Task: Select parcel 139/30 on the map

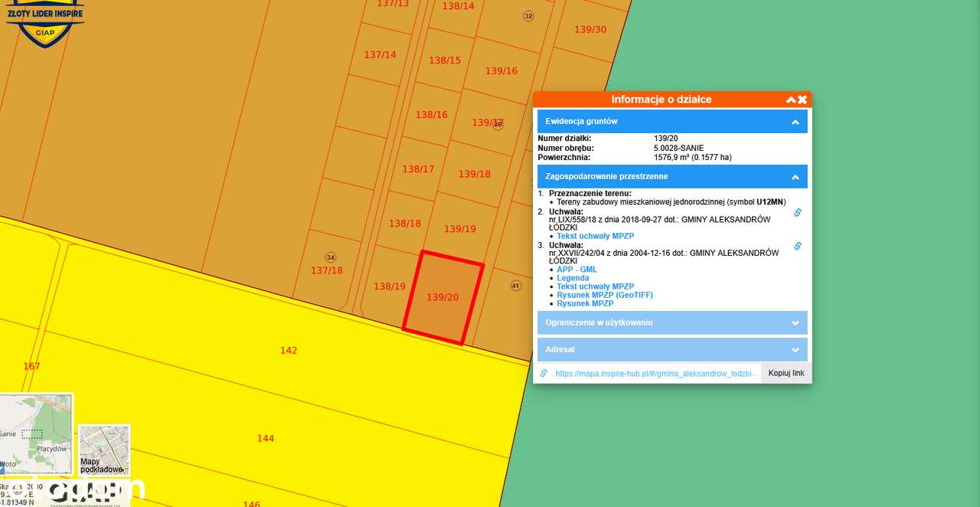Action: coord(590,29)
